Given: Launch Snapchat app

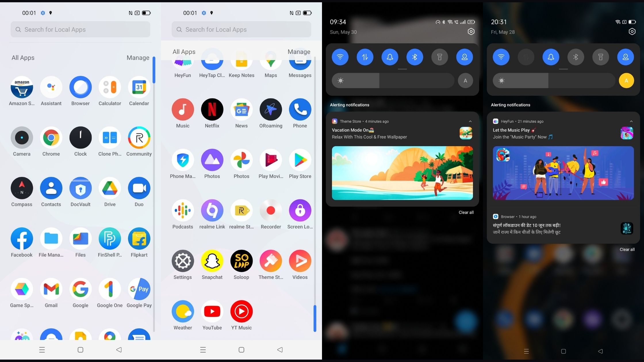Looking at the screenshot, I should [211, 261].
